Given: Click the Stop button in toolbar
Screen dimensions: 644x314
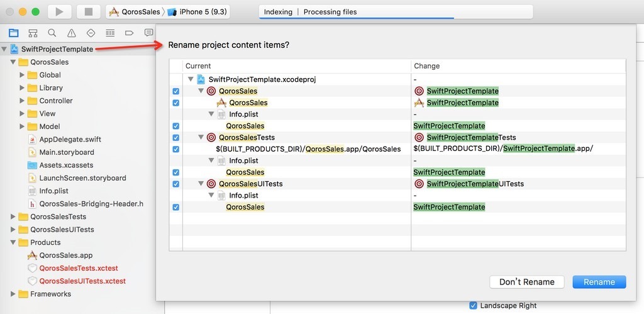Looking at the screenshot, I should pyautogui.click(x=88, y=12).
